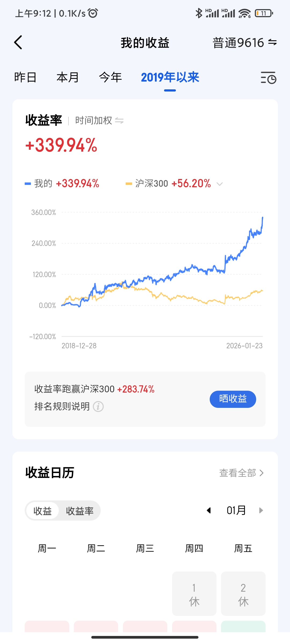This screenshot has width=290, height=644.
Task: Tap the alarm icon in status bar
Action: coord(93,13)
